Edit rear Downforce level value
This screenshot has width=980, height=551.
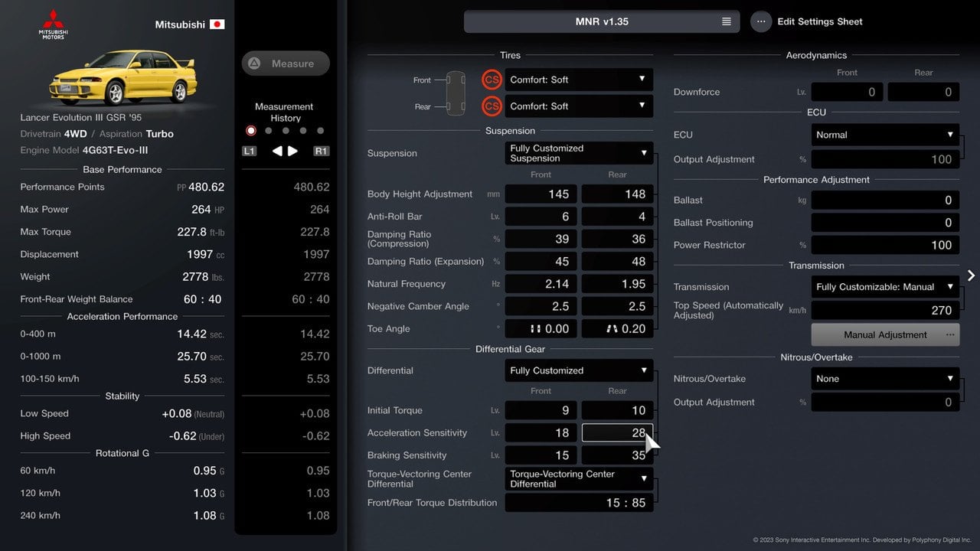point(923,92)
